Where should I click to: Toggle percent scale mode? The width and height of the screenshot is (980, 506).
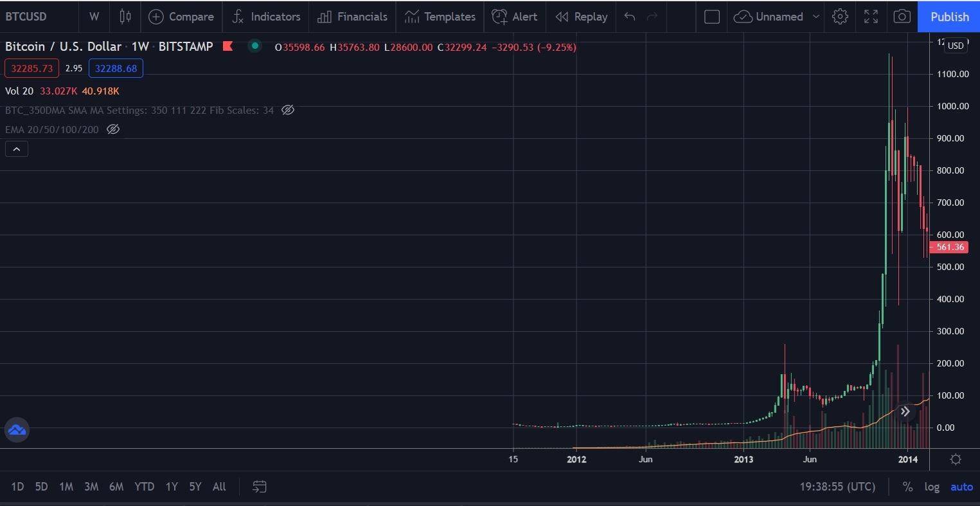pyautogui.click(x=907, y=487)
